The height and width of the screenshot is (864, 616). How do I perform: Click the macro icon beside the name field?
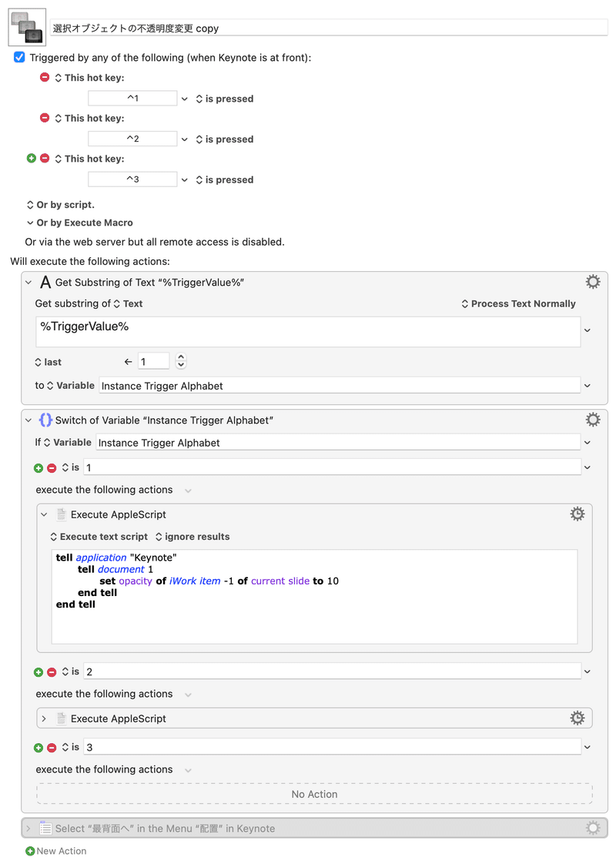pos(27,27)
